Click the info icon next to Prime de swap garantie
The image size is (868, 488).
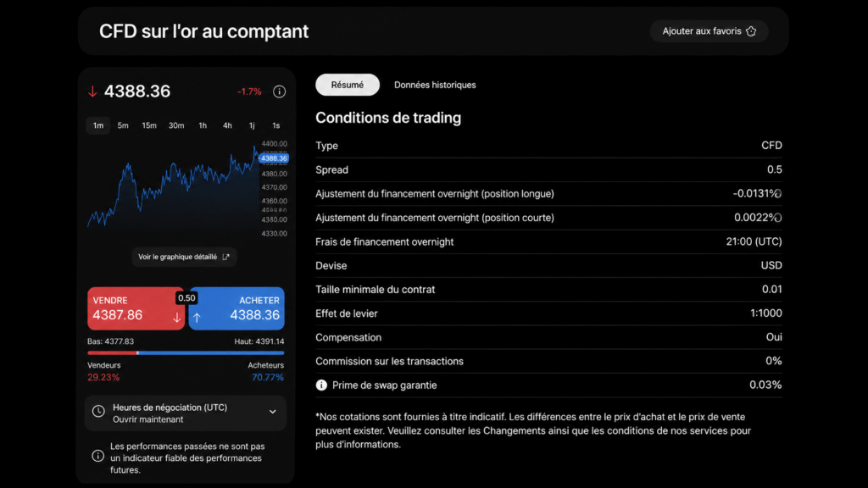321,385
